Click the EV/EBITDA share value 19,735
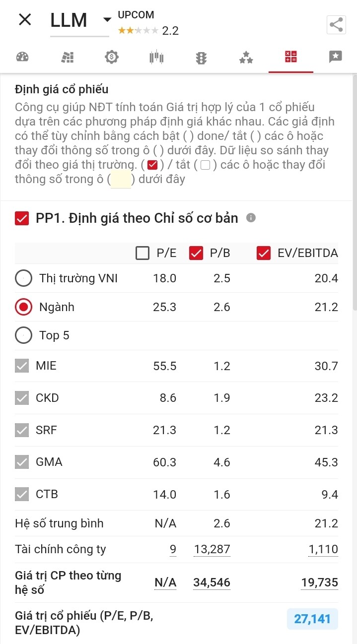This screenshot has height=644, width=357. tap(319, 582)
